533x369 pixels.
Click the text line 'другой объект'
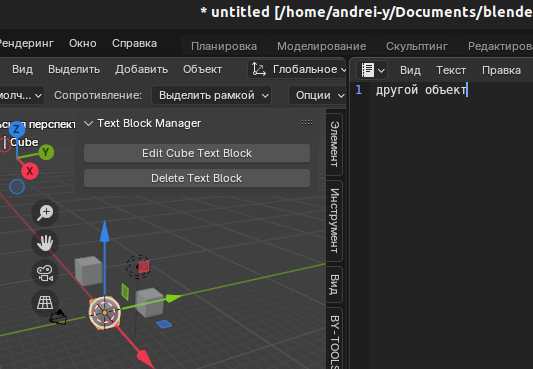click(421, 90)
